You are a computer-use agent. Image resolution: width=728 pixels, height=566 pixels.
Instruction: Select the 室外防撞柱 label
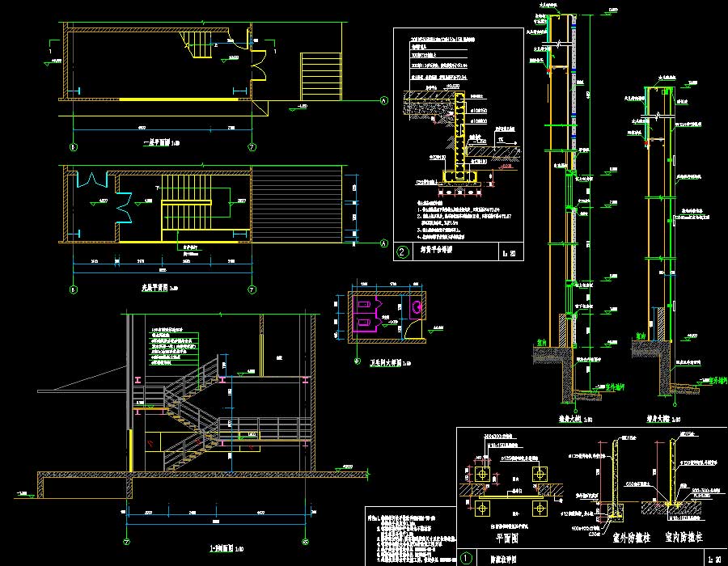632,539
